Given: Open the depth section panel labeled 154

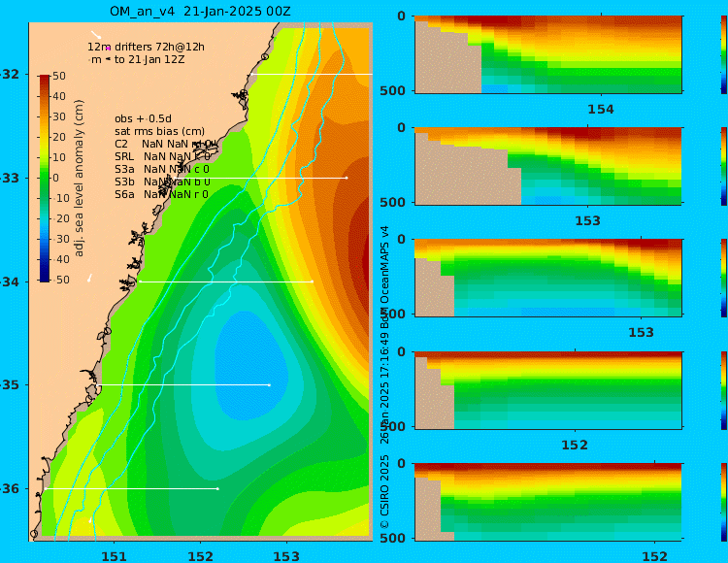Looking at the screenshot, I should 548,54.
